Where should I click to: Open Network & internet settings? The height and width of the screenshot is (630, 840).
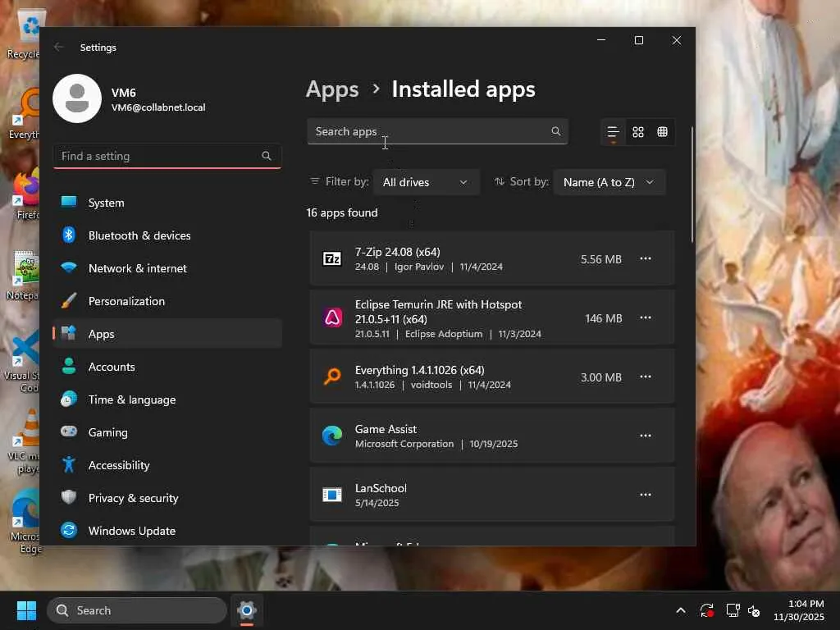point(167,268)
